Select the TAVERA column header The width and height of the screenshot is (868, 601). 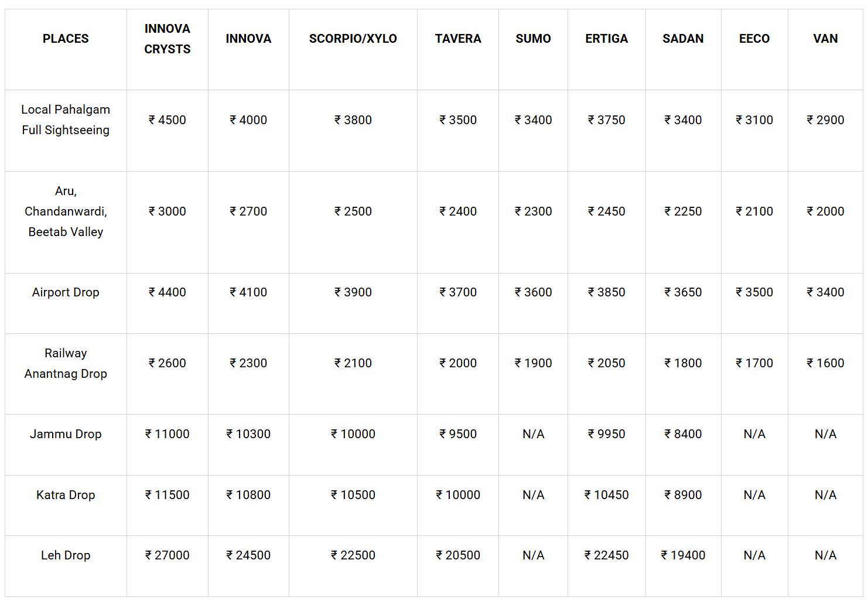point(458,39)
